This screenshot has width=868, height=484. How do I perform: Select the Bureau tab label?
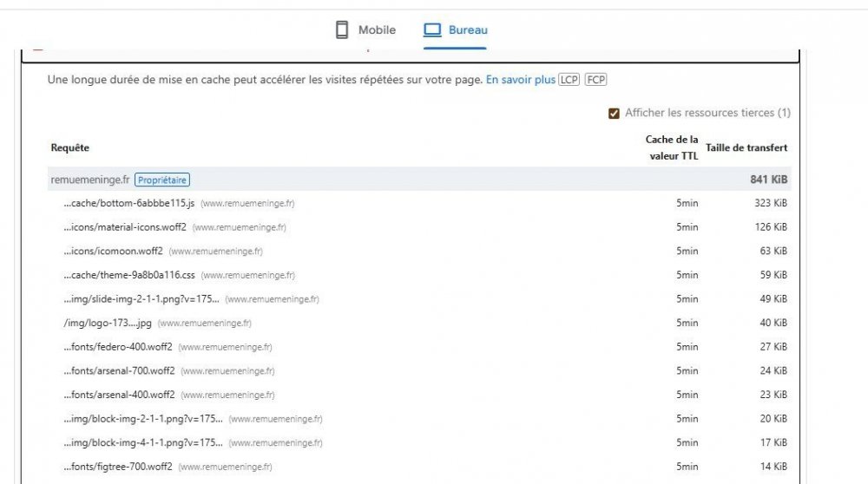[x=468, y=30]
